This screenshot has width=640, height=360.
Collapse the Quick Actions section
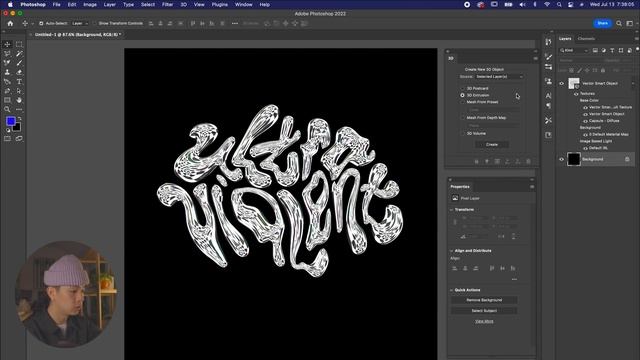click(451, 290)
